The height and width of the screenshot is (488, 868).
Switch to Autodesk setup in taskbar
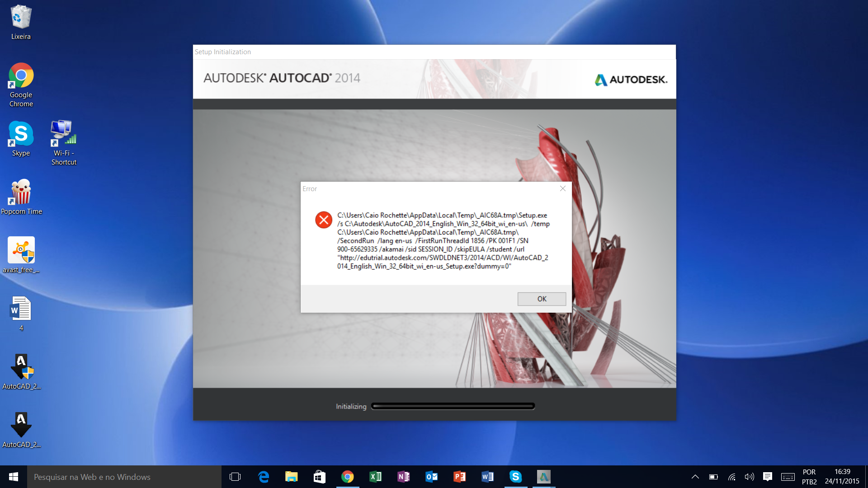543,477
